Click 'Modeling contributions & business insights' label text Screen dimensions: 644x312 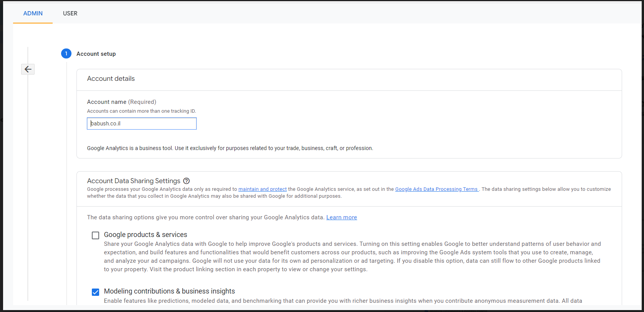pyautogui.click(x=169, y=291)
